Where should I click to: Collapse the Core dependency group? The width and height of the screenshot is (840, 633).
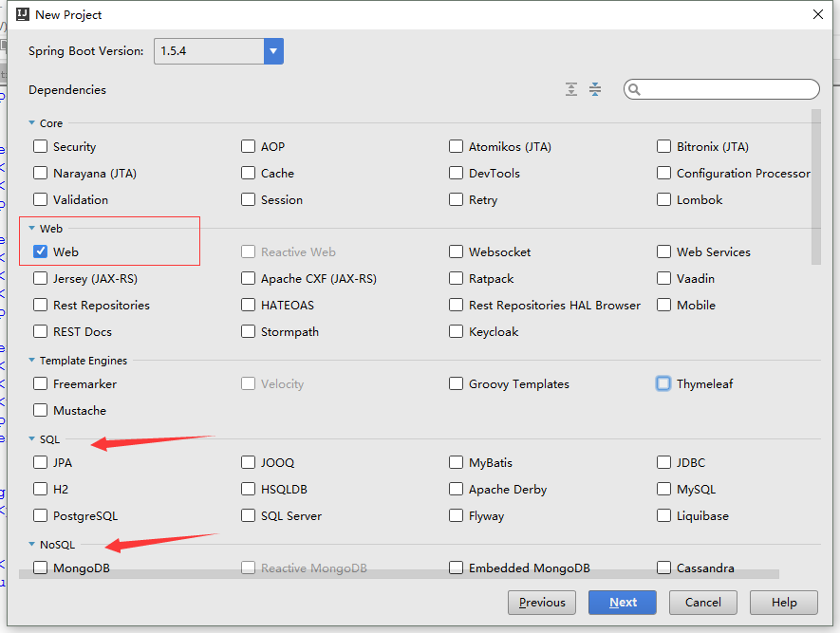(x=31, y=122)
